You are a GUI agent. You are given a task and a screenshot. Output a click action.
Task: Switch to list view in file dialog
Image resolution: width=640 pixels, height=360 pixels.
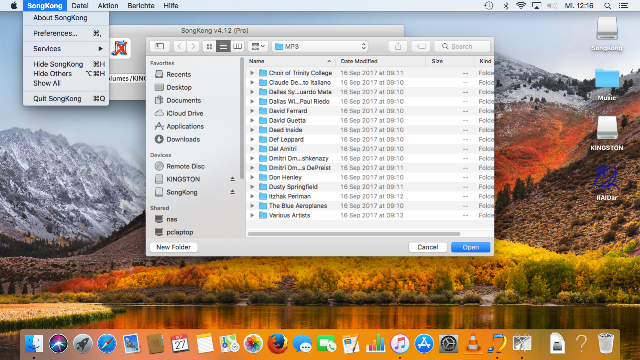pos(223,46)
